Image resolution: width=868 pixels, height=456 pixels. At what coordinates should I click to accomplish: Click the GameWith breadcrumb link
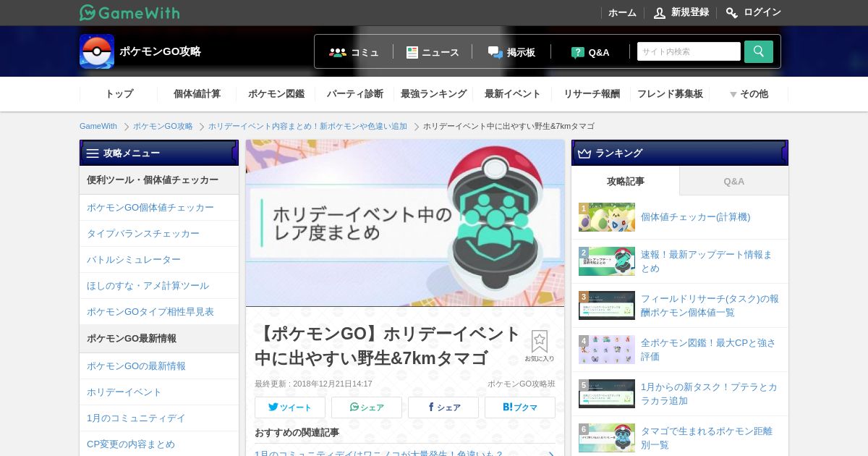tap(98, 126)
